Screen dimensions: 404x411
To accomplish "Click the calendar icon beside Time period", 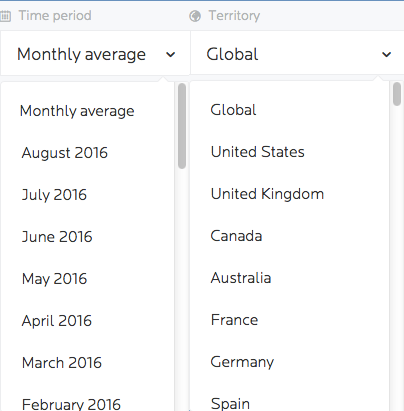I will pyautogui.click(x=5, y=16).
